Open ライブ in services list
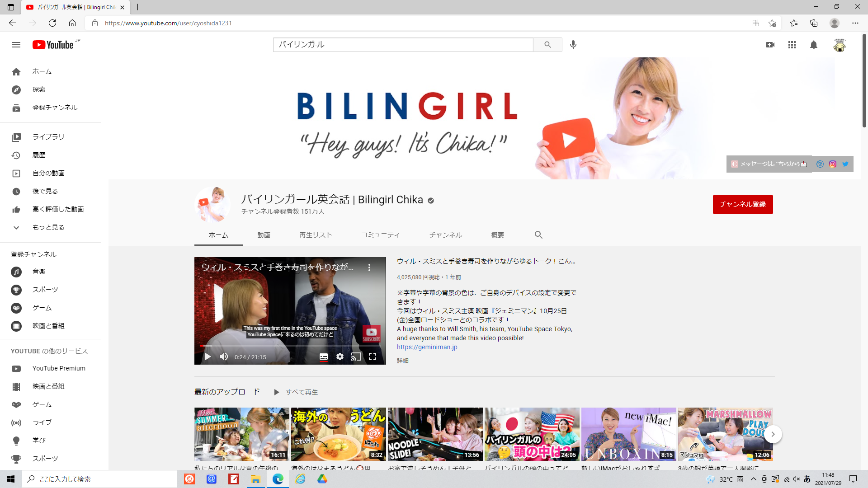The image size is (868, 488). (x=51, y=422)
